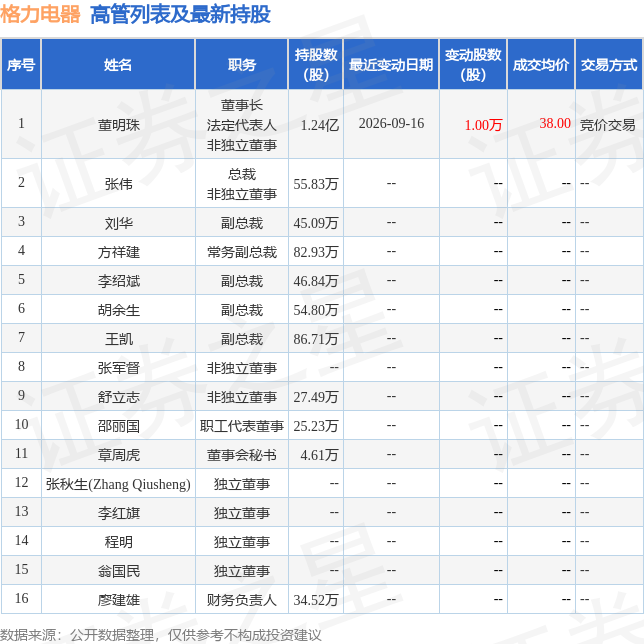Viewport: 644px width, 644px height.
Task: Click the 持股数(股) column header
Action: coord(315,64)
